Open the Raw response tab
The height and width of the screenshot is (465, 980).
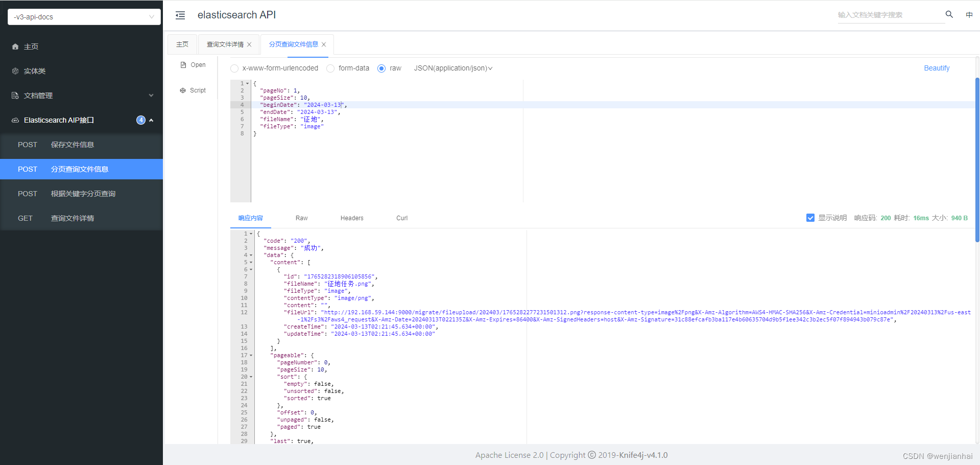point(302,218)
